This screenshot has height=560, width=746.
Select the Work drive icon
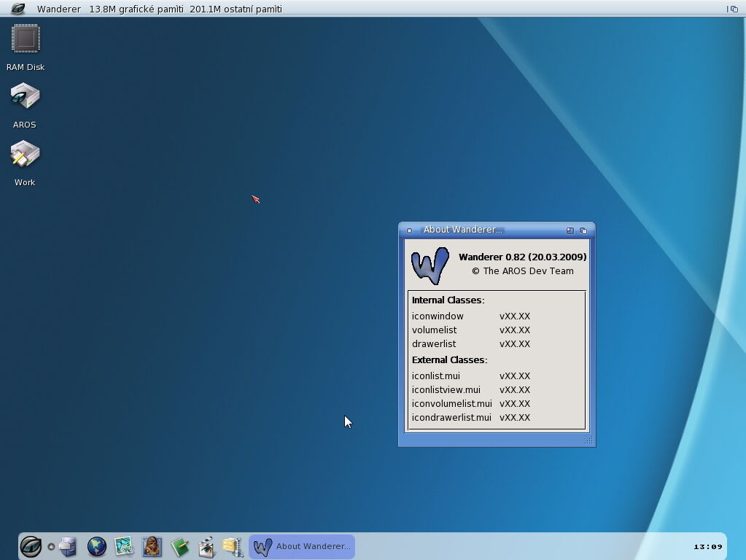[25, 155]
